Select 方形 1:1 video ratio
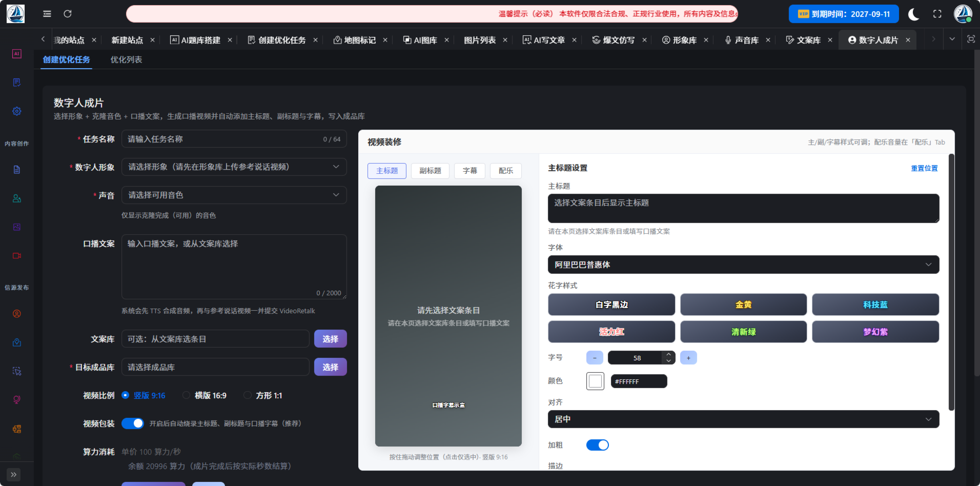 point(263,396)
